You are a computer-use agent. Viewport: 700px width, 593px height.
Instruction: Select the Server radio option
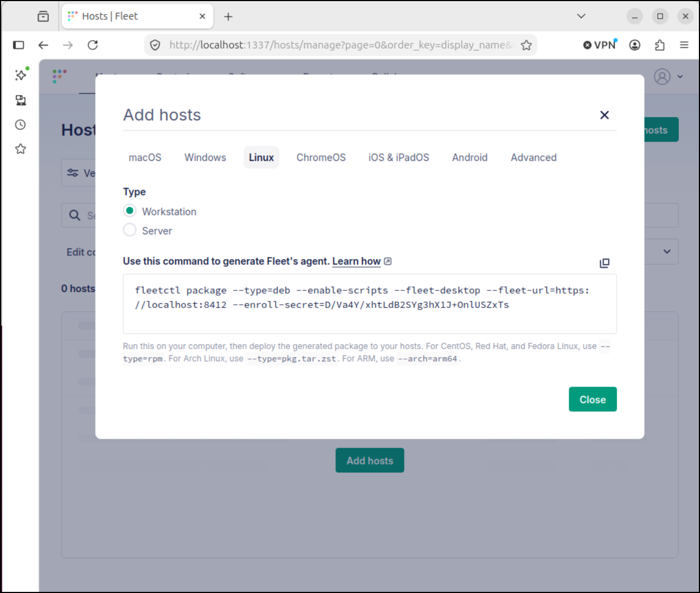[130, 230]
